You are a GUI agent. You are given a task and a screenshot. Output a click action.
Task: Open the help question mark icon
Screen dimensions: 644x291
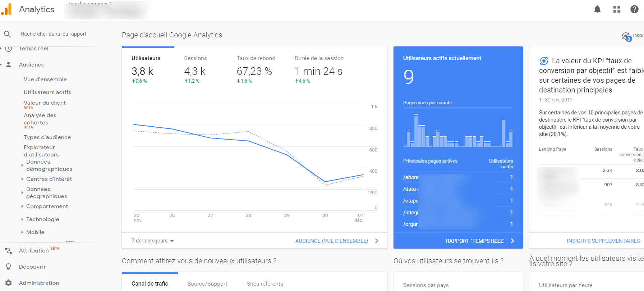tap(635, 9)
